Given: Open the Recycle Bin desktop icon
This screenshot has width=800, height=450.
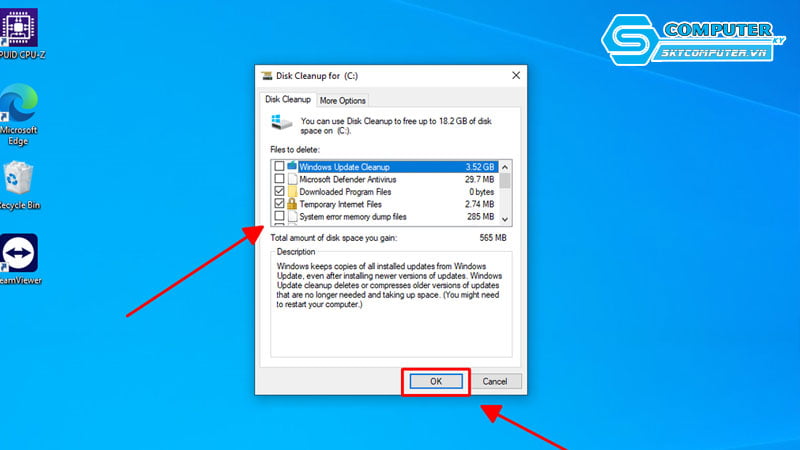Looking at the screenshot, I should pos(18,179).
